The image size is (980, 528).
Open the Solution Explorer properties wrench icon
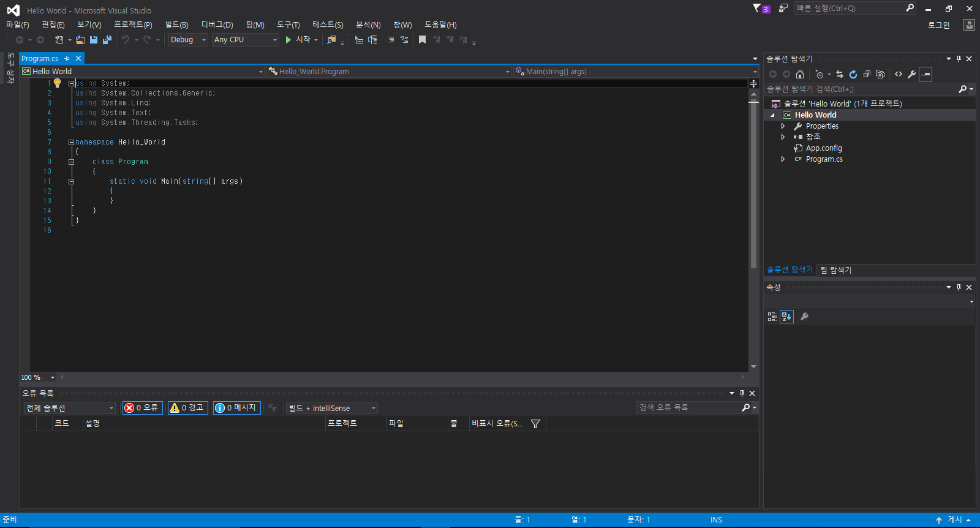pos(912,74)
